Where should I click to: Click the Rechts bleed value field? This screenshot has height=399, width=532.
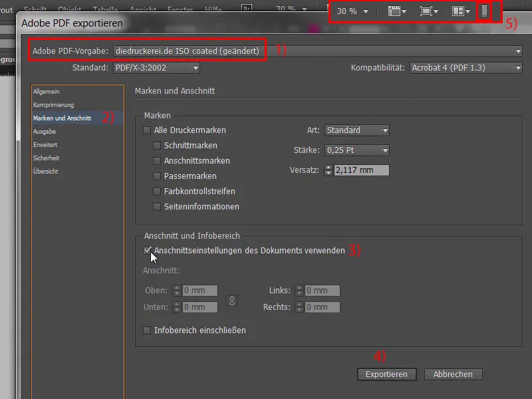coord(323,307)
